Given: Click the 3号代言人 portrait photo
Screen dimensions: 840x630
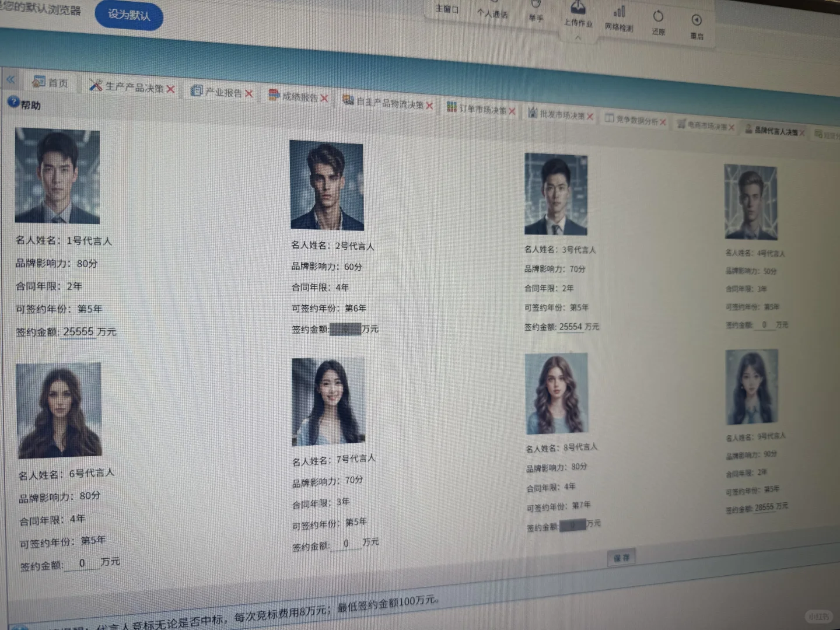Looking at the screenshot, I should [x=556, y=194].
